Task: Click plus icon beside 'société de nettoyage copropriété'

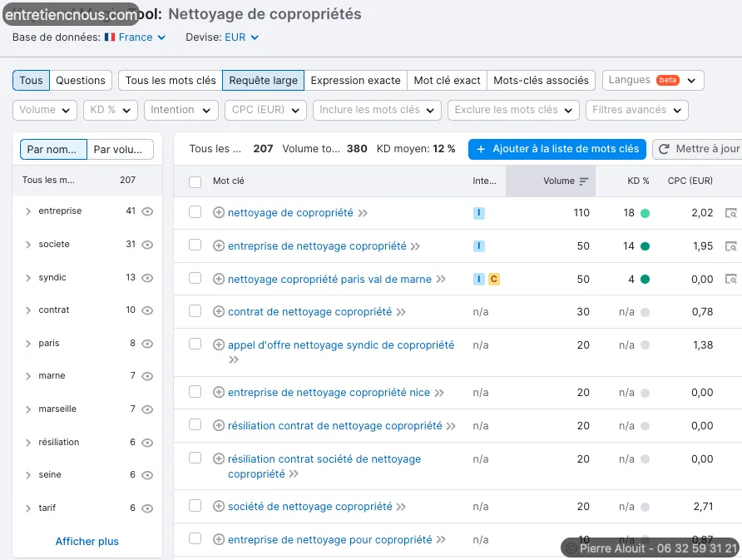Action: pyautogui.click(x=219, y=507)
